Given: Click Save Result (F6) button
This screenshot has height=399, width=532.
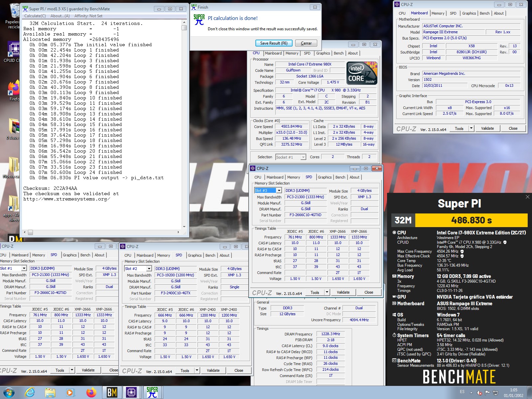Looking at the screenshot, I should pos(274,43).
